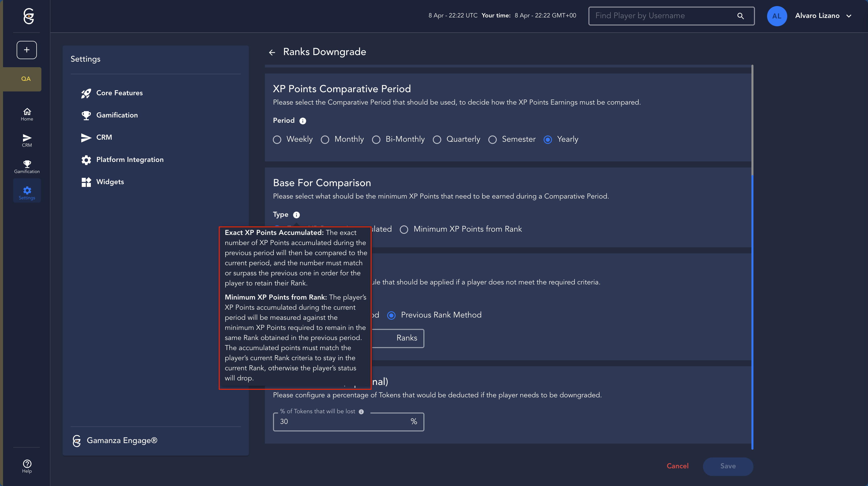Open Platform Integration settings menu

coord(130,160)
